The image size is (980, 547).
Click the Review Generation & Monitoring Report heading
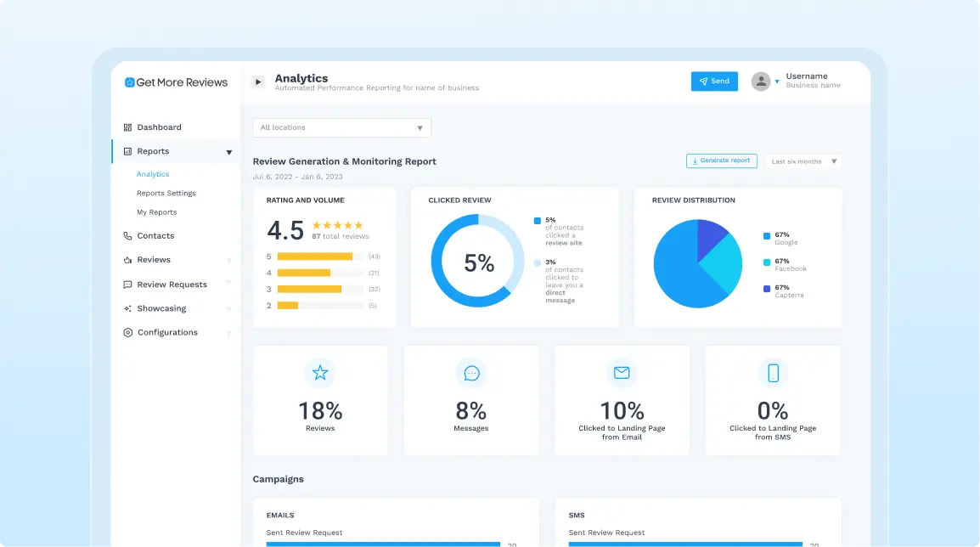tap(345, 161)
